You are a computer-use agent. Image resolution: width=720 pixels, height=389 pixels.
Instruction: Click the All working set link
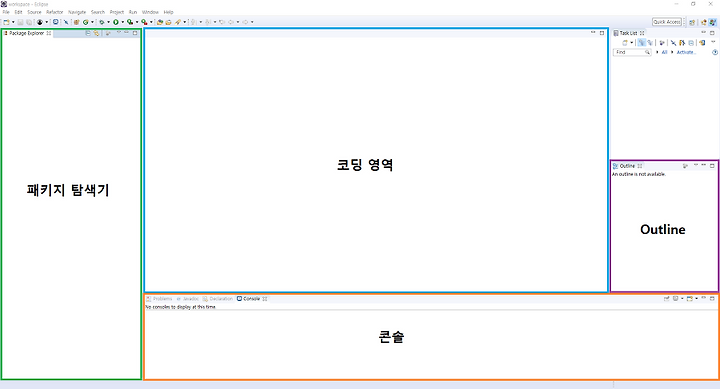tap(664, 52)
